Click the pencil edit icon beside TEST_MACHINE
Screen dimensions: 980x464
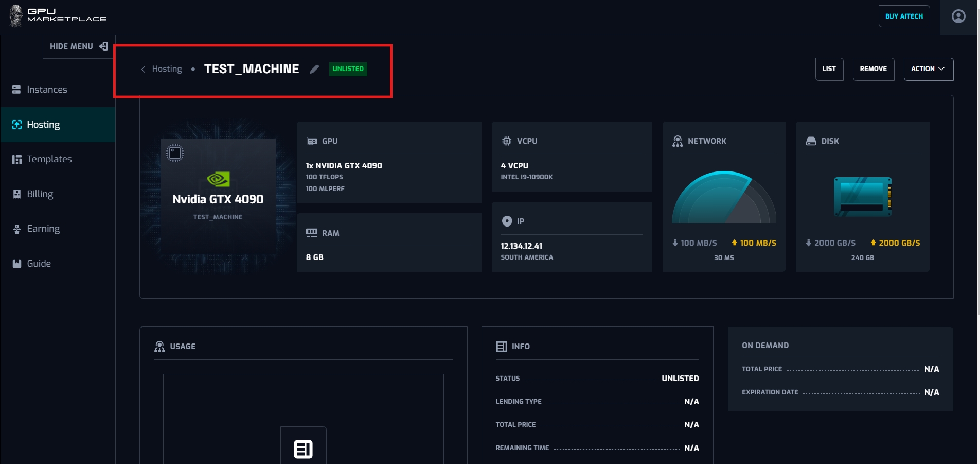[314, 69]
